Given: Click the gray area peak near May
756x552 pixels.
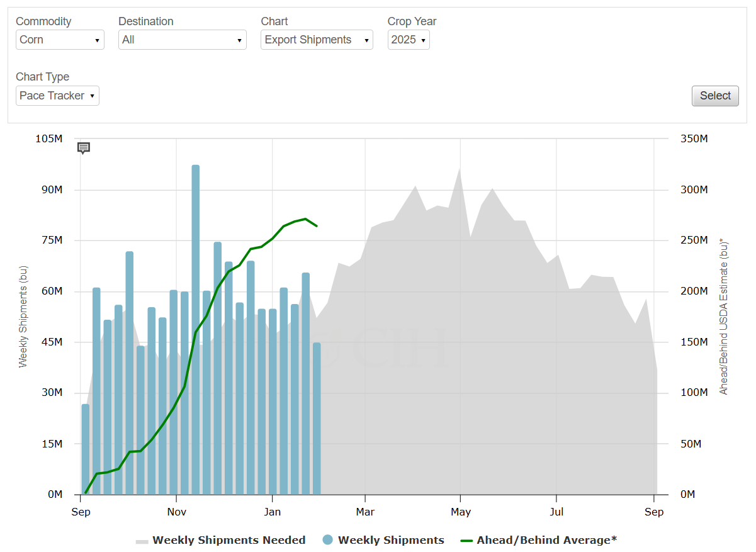Looking at the screenshot, I should click(x=460, y=171).
